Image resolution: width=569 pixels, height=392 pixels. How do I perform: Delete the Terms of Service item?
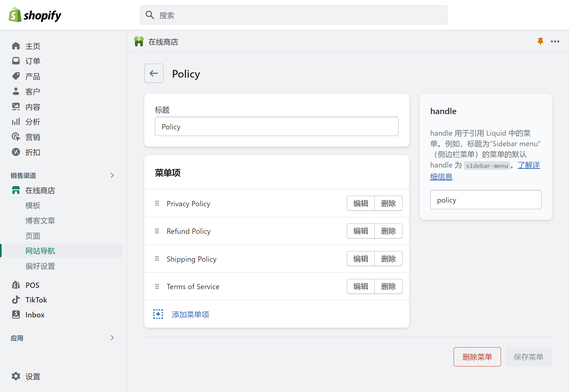pos(388,287)
